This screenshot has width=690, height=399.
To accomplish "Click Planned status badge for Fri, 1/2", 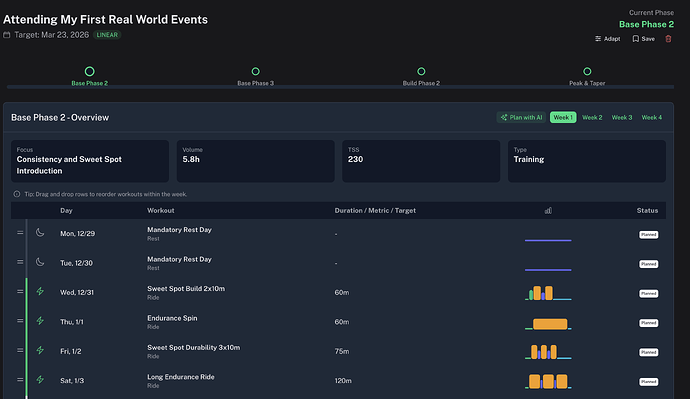I will click(649, 352).
